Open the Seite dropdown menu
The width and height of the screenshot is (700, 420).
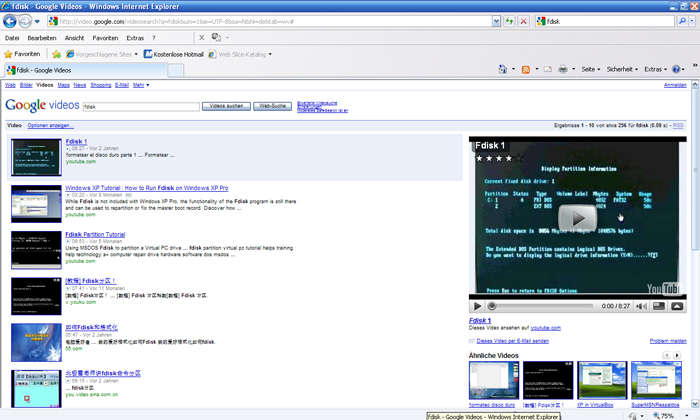[x=590, y=69]
